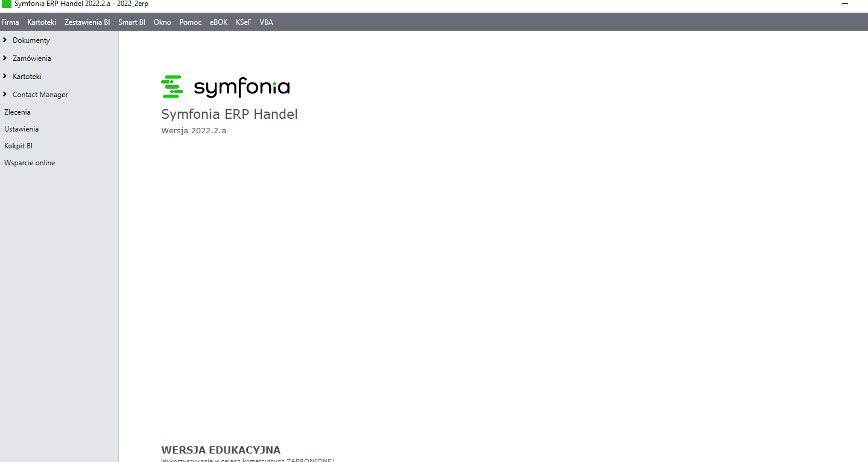
Task: Open the KSeF menu
Action: click(x=244, y=22)
